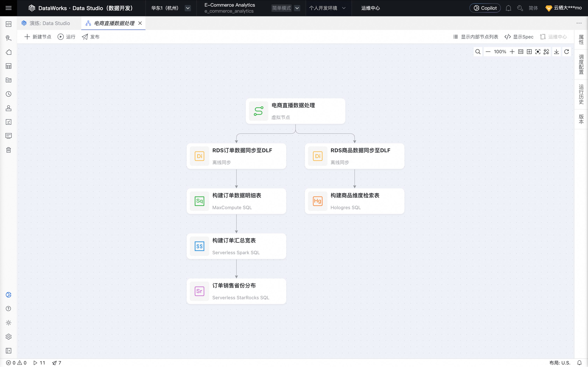Expand the 个人开发环境 environment dropdown
Screen dimensions: 588x367
tap(344, 8)
